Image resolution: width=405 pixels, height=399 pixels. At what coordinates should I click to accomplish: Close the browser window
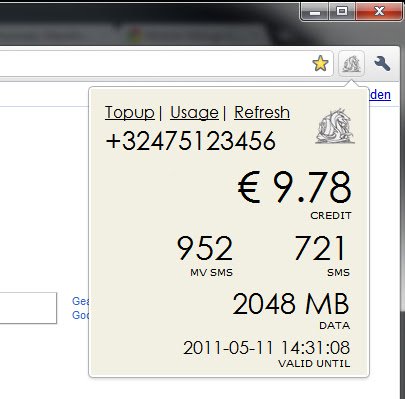coord(379,12)
